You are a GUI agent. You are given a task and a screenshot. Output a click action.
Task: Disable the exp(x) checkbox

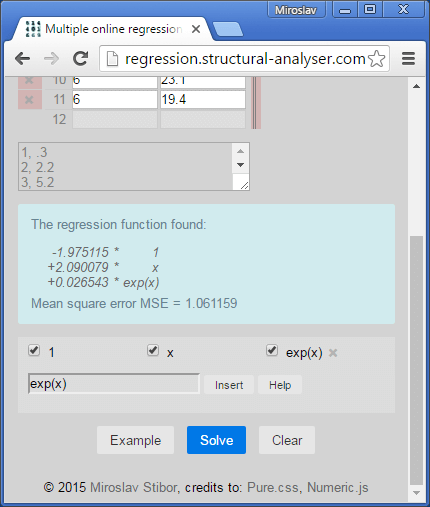pyautogui.click(x=272, y=351)
